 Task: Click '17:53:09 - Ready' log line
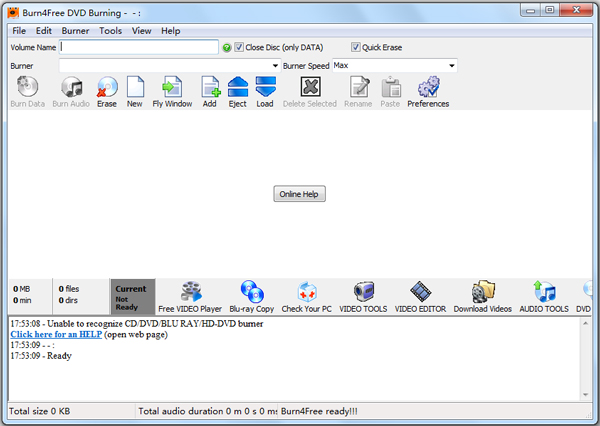[x=41, y=356]
